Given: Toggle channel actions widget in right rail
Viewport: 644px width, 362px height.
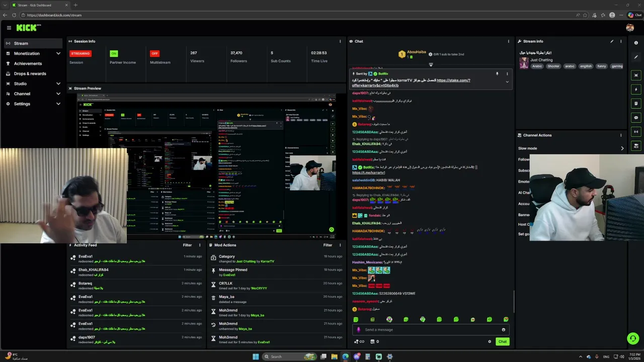Looking at the screenshot, I should 636,146.
